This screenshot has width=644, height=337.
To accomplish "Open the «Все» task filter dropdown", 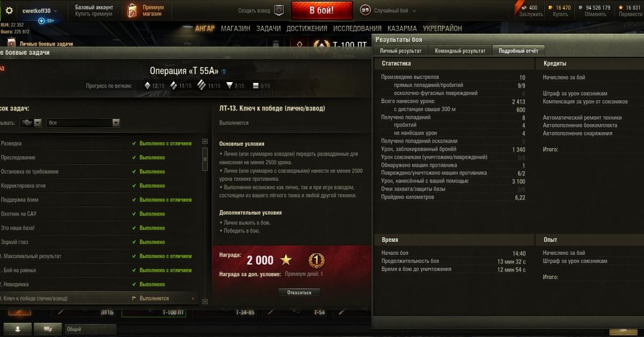I will pos(83,122).
